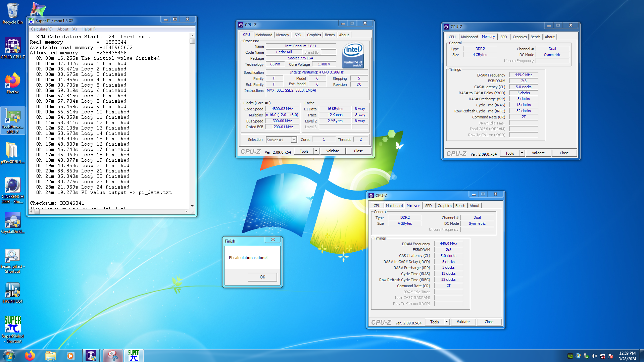Open Firefox from the desktop
Screen dimensions: 644x362
[12, 83]
